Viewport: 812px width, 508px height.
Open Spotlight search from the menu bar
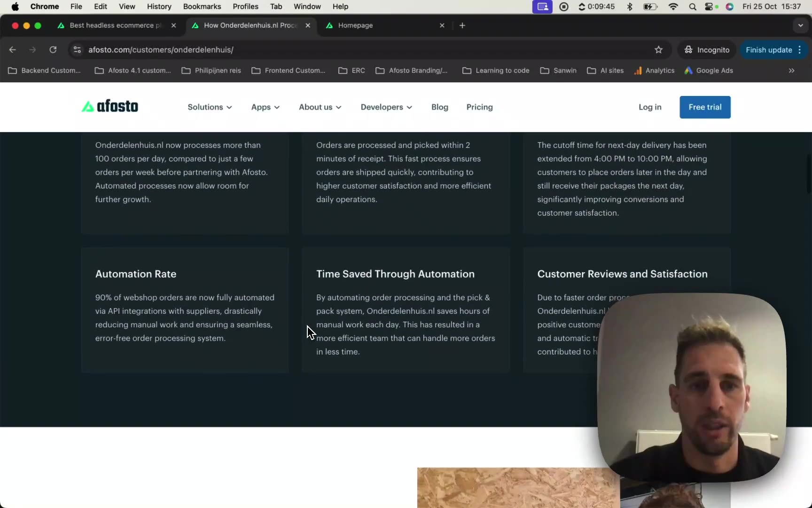coord(693,7)
